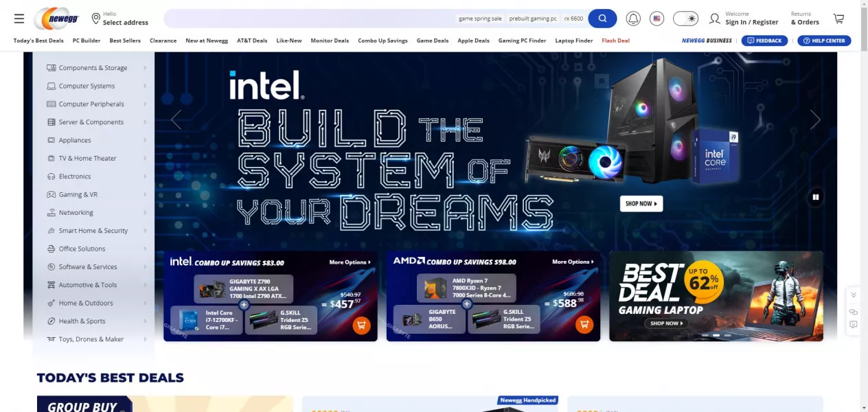Click the FEEDBACK button

point(764,41)
